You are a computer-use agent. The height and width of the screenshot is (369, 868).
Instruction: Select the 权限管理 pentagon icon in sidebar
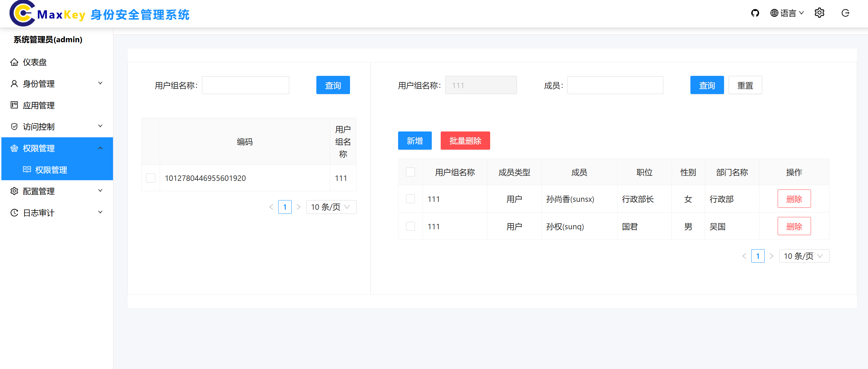pyautogui.click(x=14, y=148)
